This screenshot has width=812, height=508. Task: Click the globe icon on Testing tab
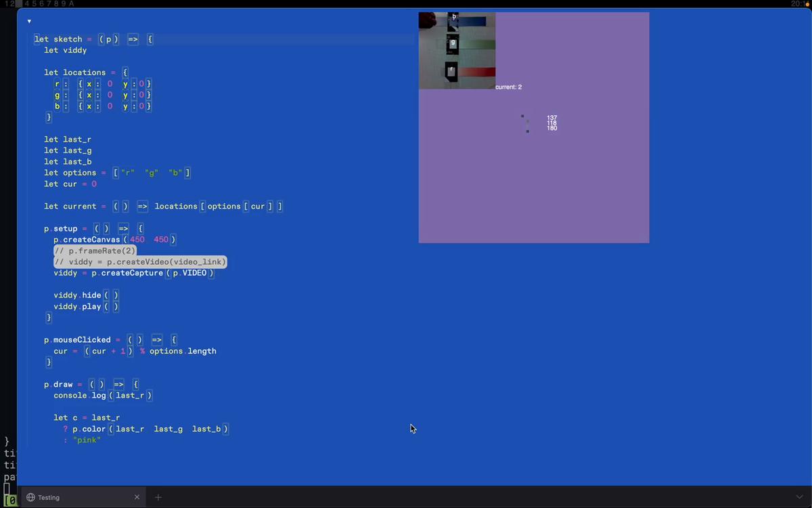pyautogui.click(x=30, y=497)
